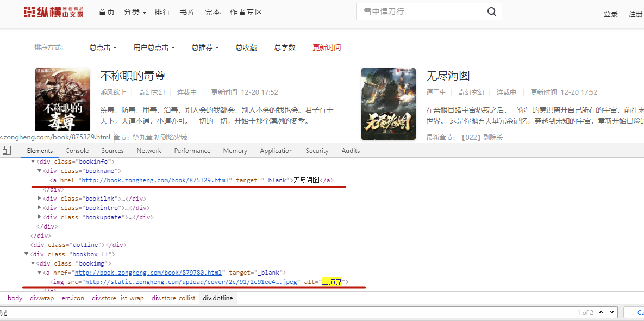The image size is (644, 321).
Task: Switch to the Performance tab
Action: point(192,151)
